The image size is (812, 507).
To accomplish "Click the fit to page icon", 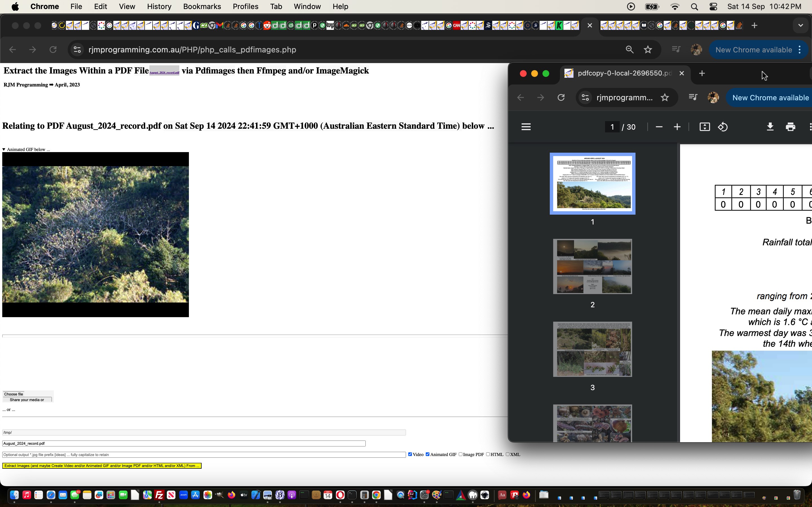I will click(x=704, y=127).
